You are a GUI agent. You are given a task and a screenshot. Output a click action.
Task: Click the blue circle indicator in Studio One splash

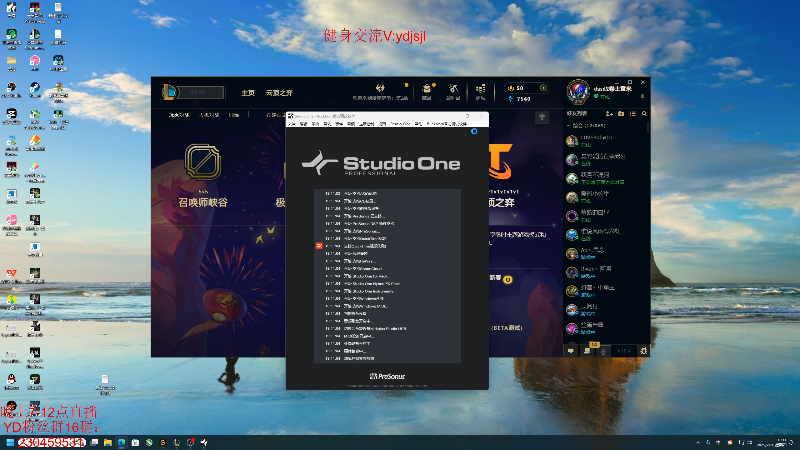coord(474,132)
